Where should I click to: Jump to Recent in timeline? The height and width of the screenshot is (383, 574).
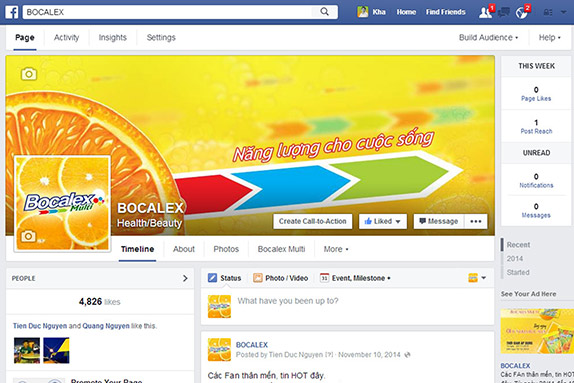click(x=518, y=245)
